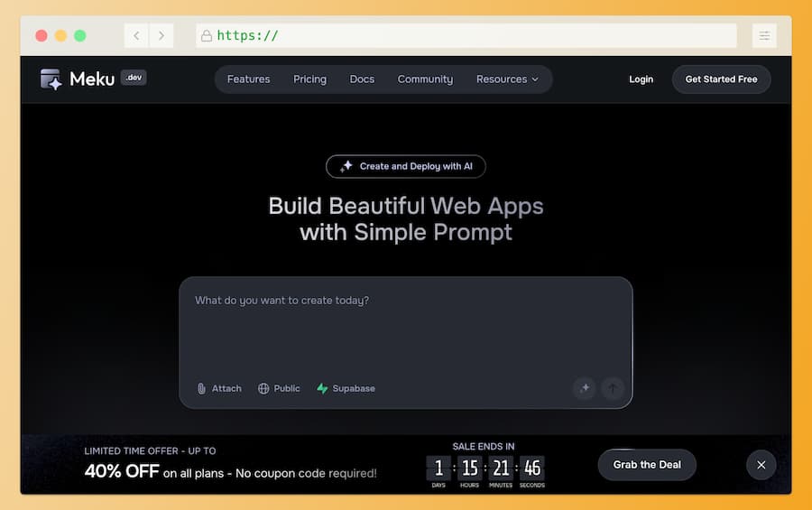Click the browser forward arrow
Image resolution: width=812 pixels, height=510 pixels.
pyautogui.click(x=161, y=35)
